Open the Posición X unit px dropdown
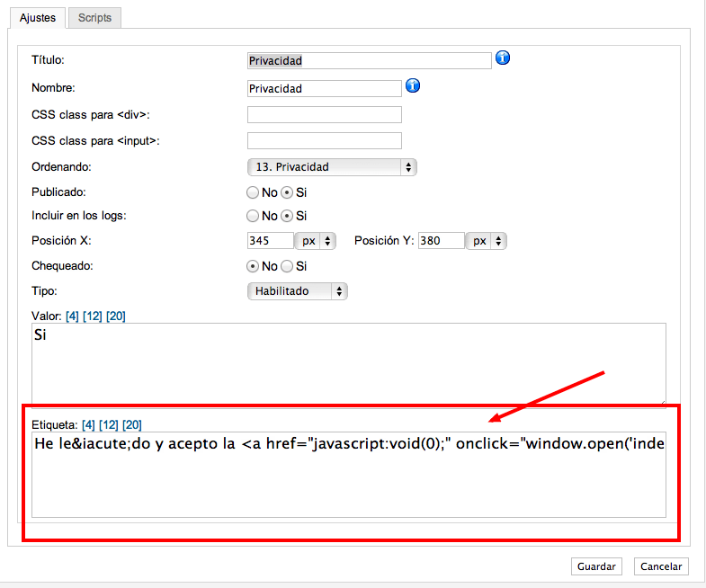The height and width of the screenshot is (588, 706). pos(315,241)
